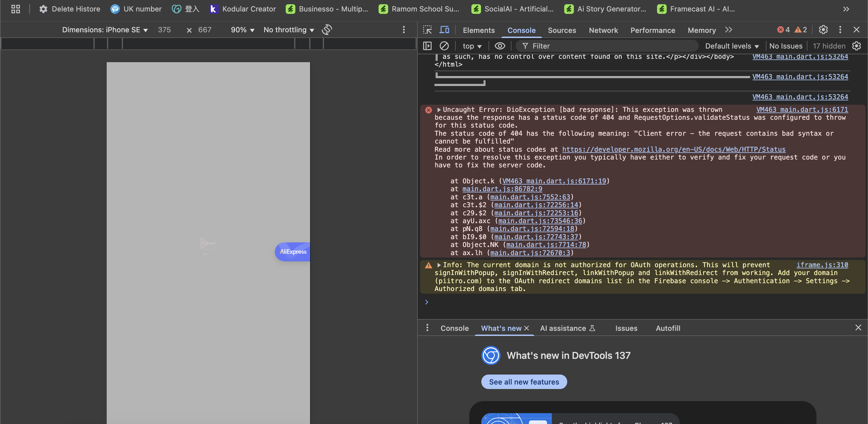
Task: Open the No throttling dropdown
Action: 289,30
